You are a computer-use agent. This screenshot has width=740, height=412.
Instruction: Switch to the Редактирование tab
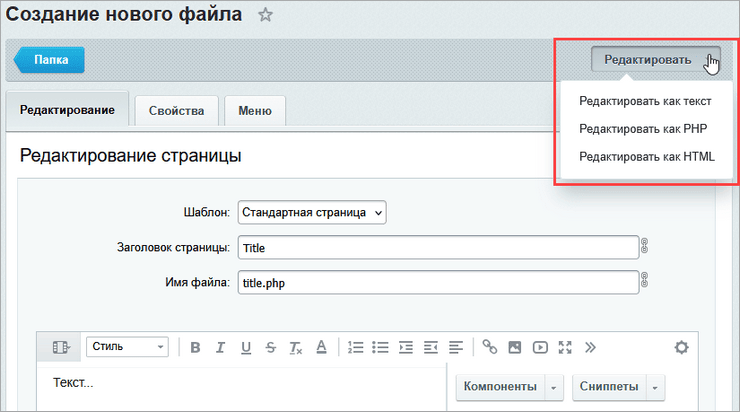click(67, 110)
